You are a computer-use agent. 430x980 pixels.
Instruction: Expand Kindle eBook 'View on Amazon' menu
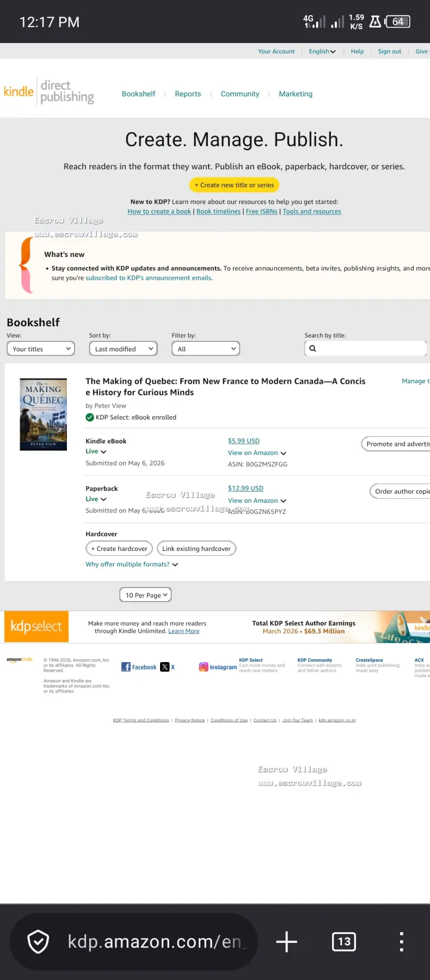(257, 453)
